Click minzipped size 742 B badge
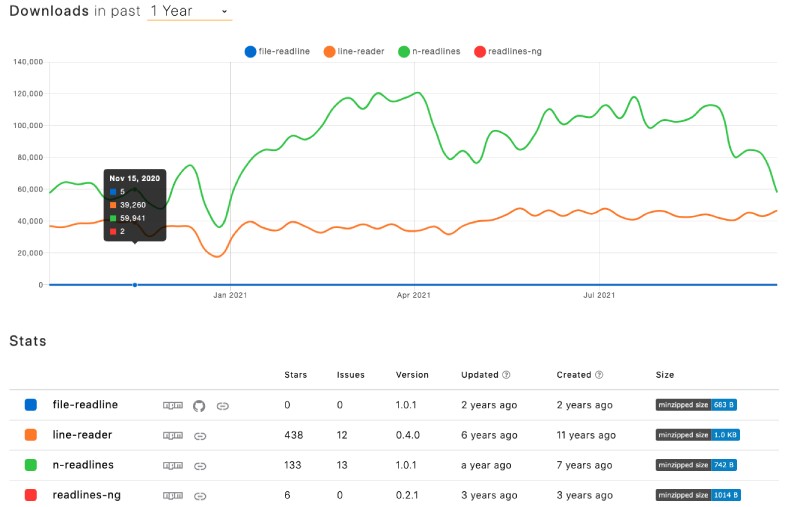 click(x=696, y=465)
